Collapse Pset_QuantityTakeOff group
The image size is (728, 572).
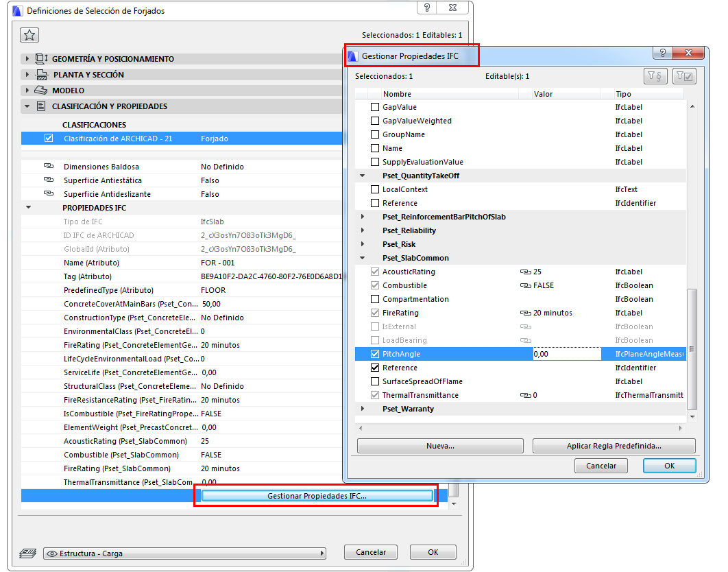[x=363, y=176]
